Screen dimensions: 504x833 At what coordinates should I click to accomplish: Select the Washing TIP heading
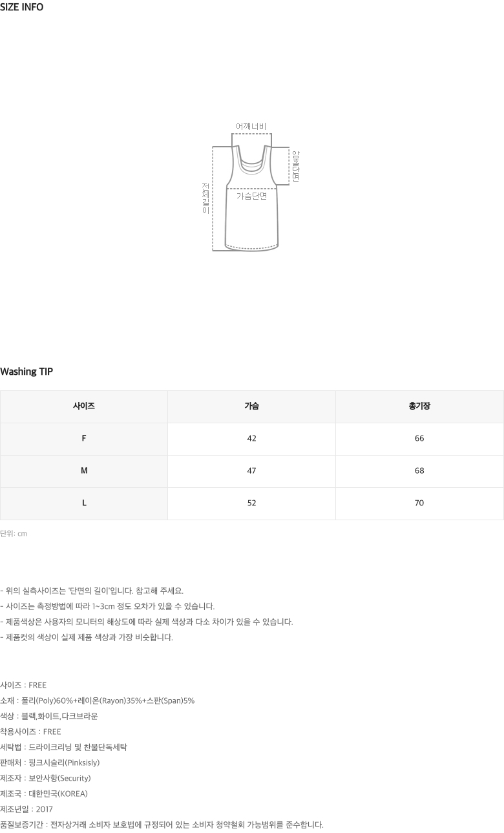click(x=26, y=372)
